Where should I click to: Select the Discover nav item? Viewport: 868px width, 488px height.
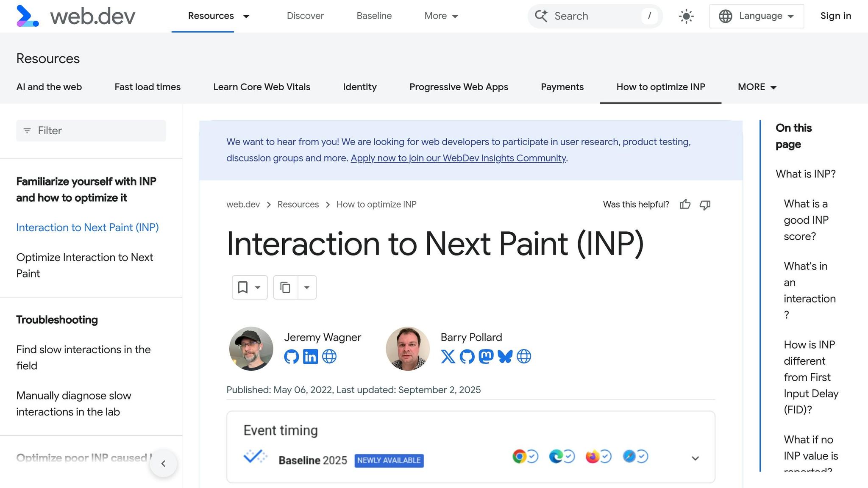coord(305,16)
